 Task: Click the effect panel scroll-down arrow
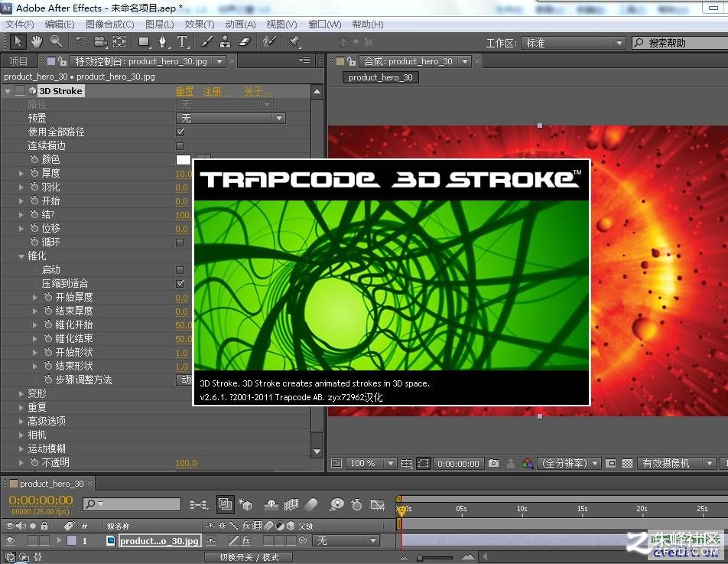(317, 451)
